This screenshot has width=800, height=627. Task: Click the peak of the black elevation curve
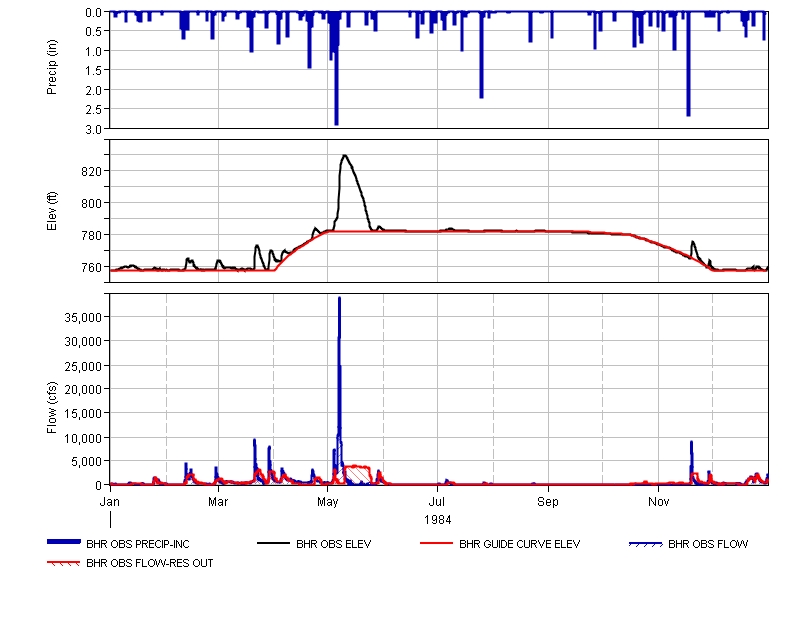point(344,155)
